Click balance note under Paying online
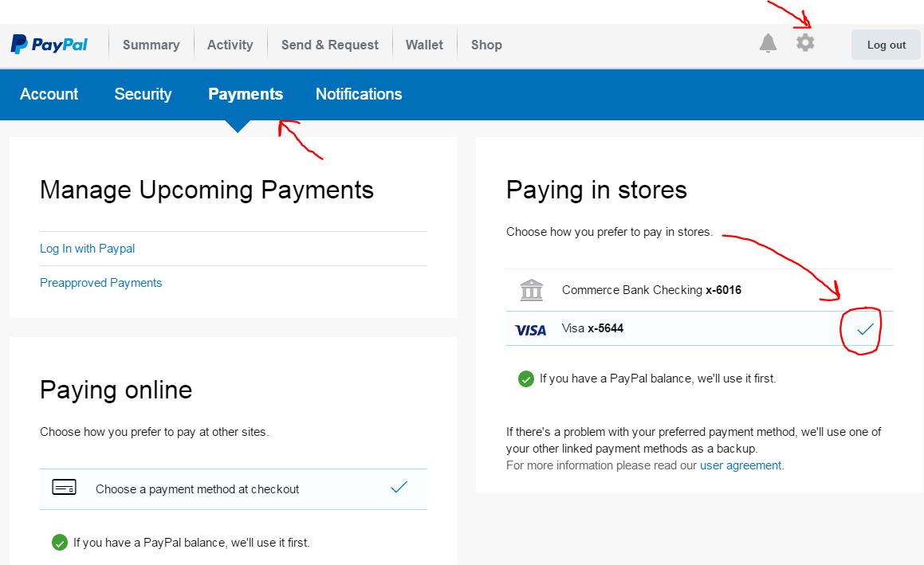Viewport: 924px width, 565px height. click(191, 543)
